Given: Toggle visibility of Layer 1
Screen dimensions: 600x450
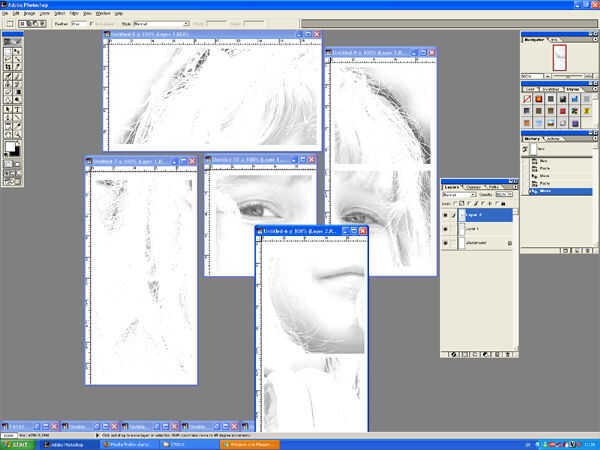Looking at the screenshot, I should point(445,229).
